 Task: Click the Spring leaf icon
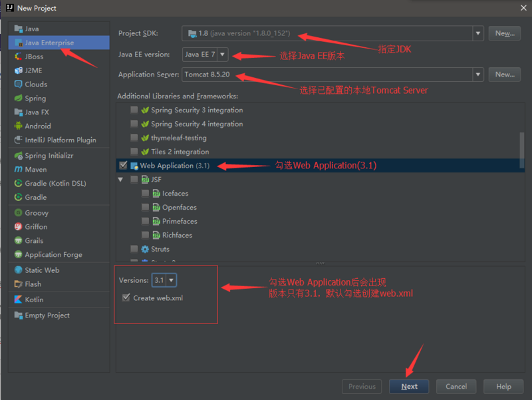[x=19, y=98]
